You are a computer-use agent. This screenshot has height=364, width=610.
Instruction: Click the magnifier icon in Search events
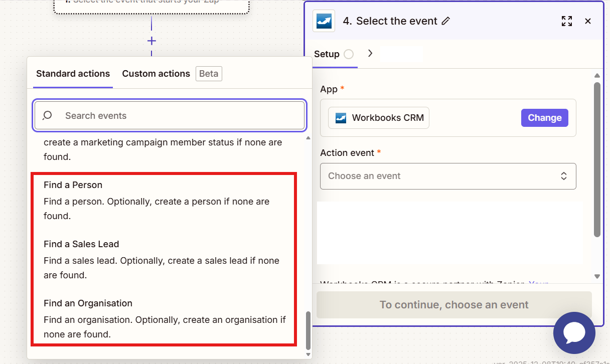(x=47, y=116)
